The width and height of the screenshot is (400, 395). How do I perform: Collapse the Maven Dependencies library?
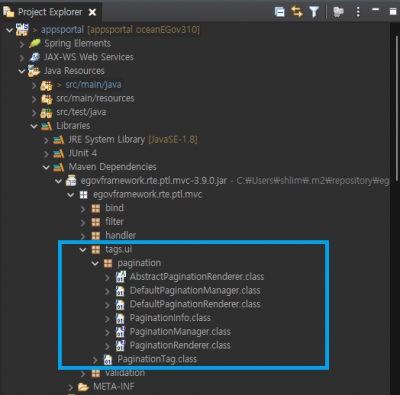[46, 167]
